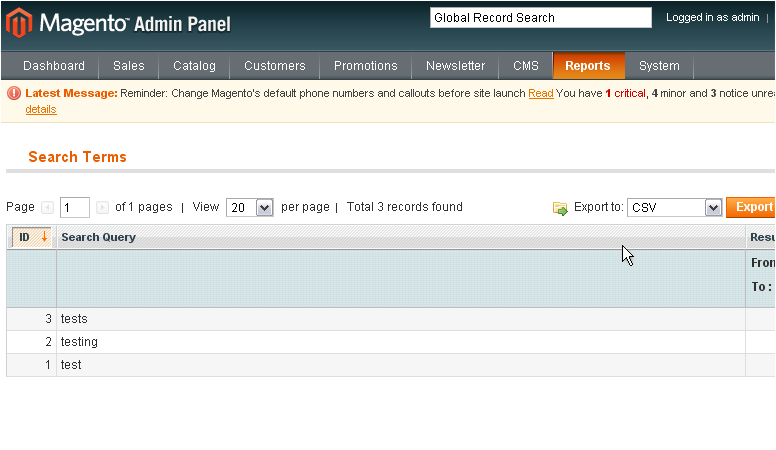
Task: Click the ID column sort arrow
Action: pyautogui.click(x=44, y=237)
